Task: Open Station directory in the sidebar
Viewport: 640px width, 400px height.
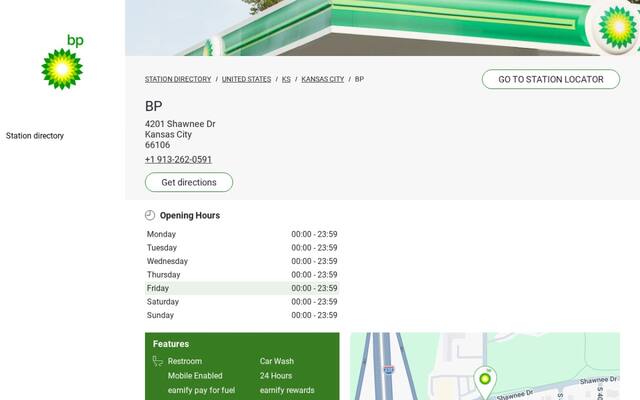Action: click(35, 136)
